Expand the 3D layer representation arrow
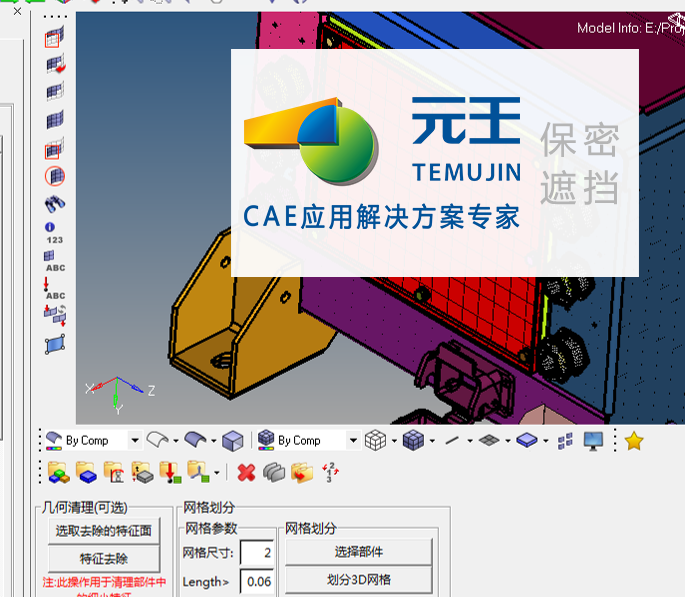This screenshot has height=597, width=685. (x=546, y=441)
